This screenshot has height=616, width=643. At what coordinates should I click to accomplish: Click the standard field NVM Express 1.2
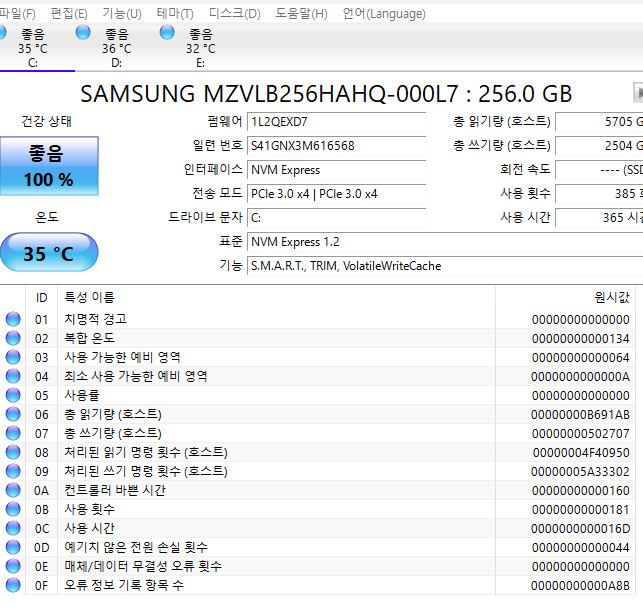445,242
